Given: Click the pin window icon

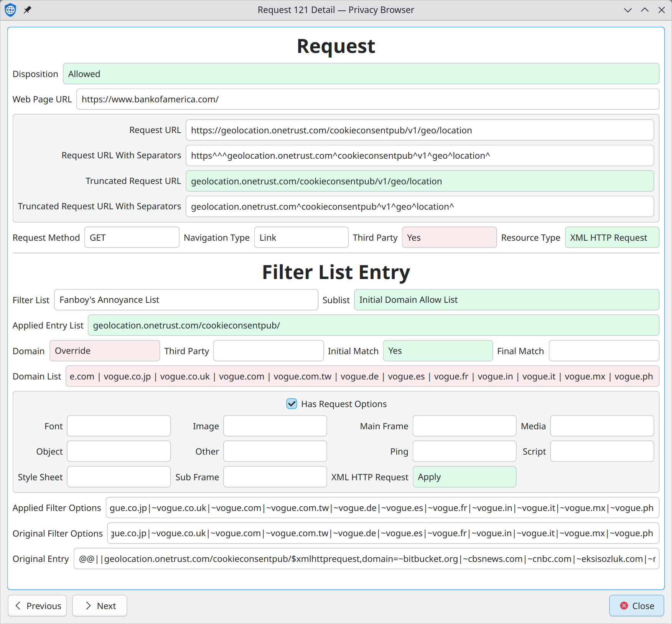Looking at the screenshot, I should point(28,10).
